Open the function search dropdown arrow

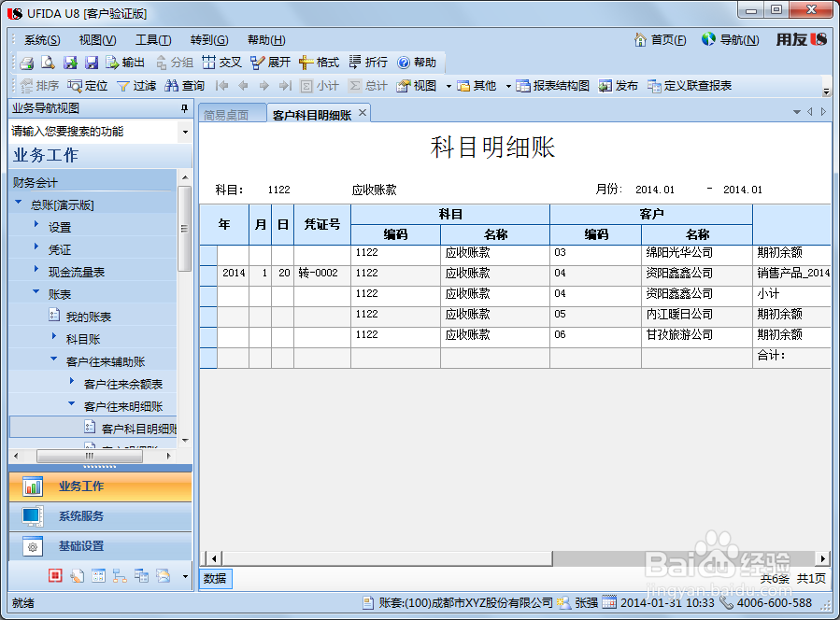click(x=185, y=132)
